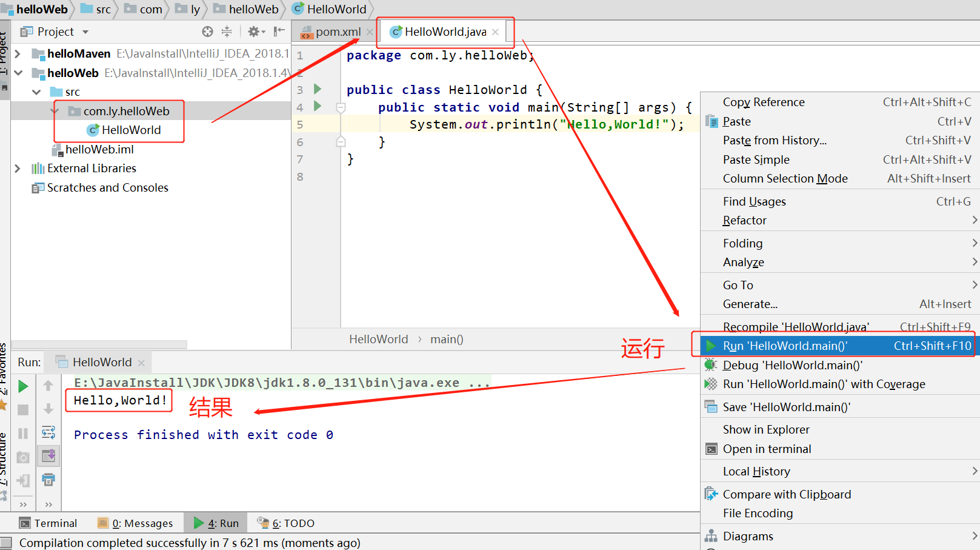Click the HelloWorld class icon in navigation bar

pos(298,8)
